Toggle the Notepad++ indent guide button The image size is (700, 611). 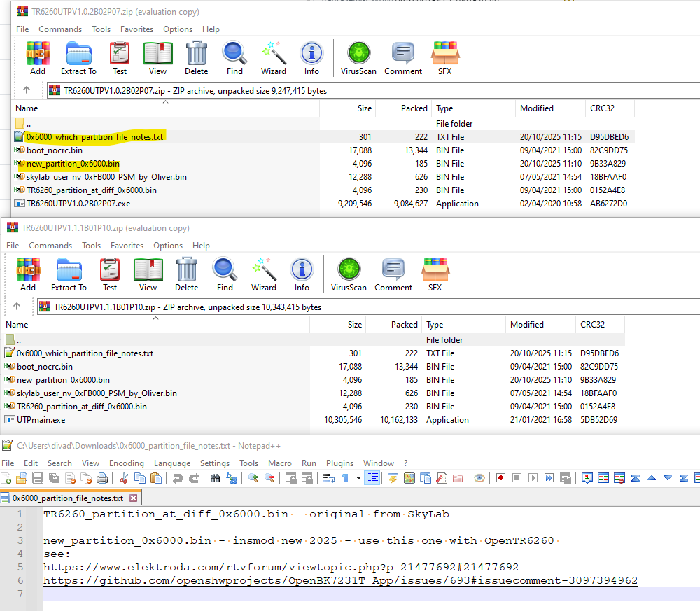click(x=372, y=478)
